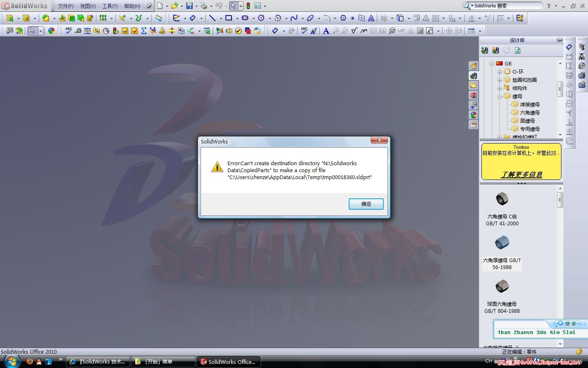Click the Windows Start button
Screen dimensions: 588x368
click(11, 361)
